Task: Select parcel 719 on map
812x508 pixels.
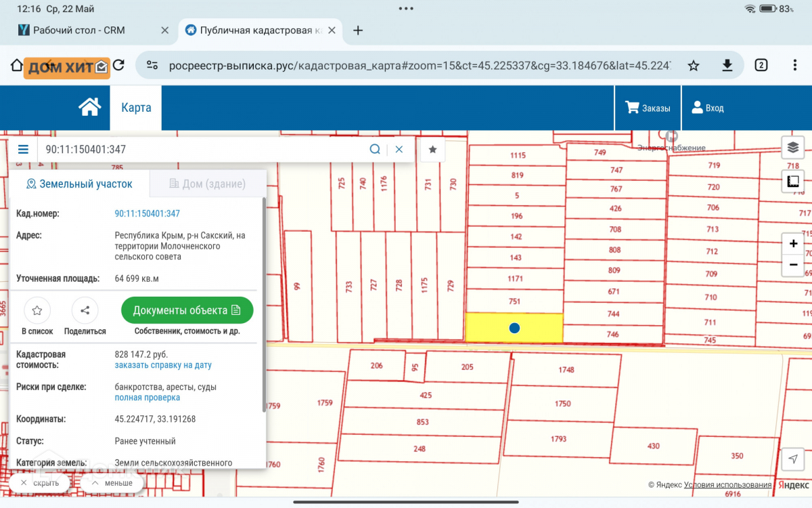Action: (714, 165)
